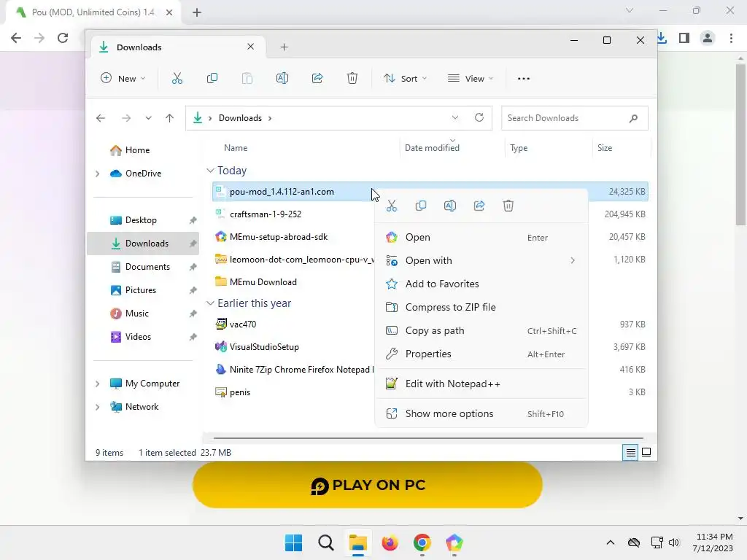Click the Refresh icon beside address bar
Screen dimensions: 747x560
[479, 117]
